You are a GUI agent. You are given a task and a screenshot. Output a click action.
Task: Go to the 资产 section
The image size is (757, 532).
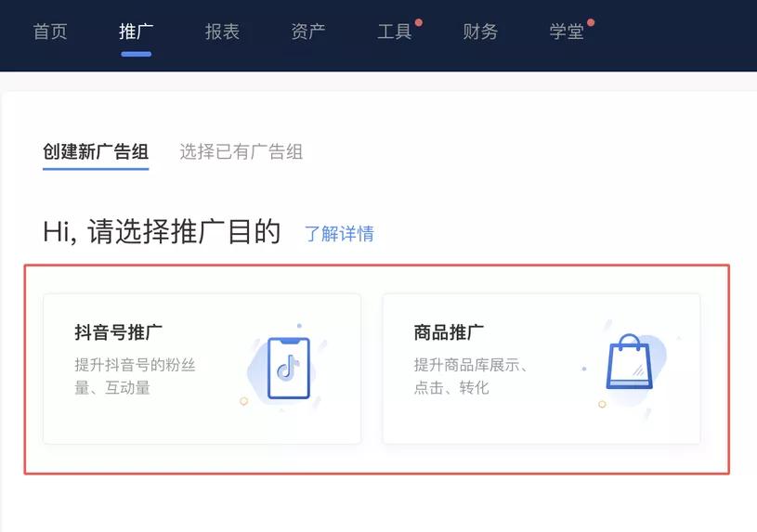click(x=308, y=32)
